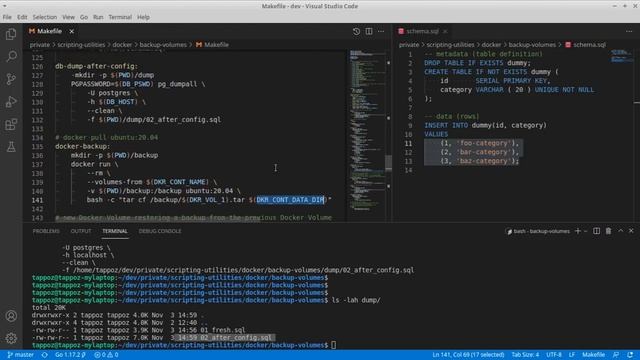Click the feedback icon in status bar

(x=616, y=355)
